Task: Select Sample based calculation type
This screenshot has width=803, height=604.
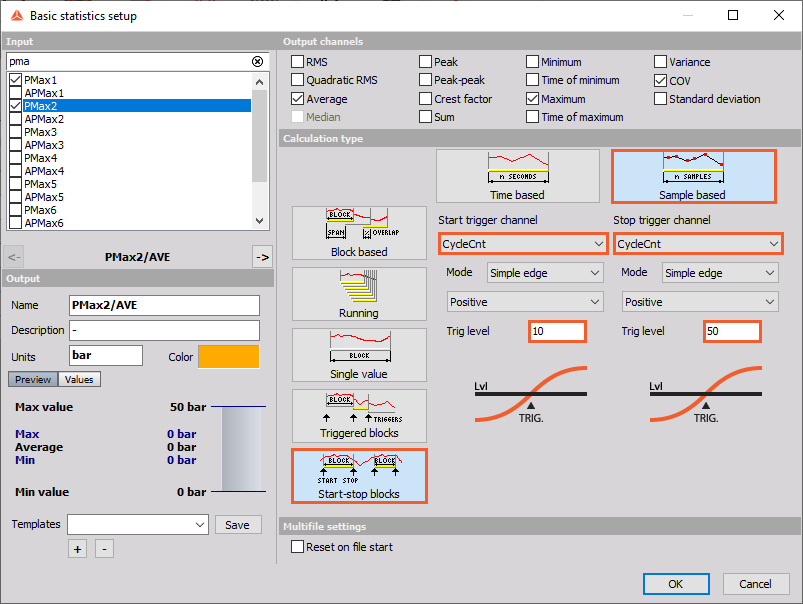Action: pyautogui.click(x=693, y=176)
